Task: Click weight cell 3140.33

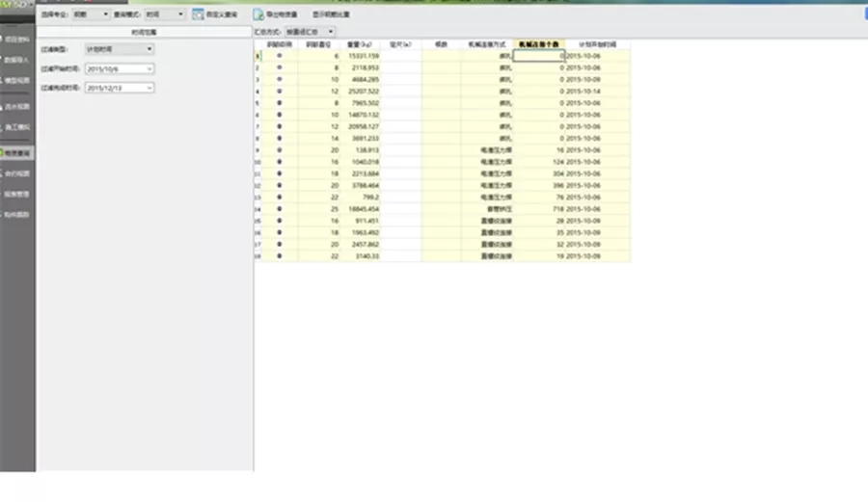Action: 360,256
